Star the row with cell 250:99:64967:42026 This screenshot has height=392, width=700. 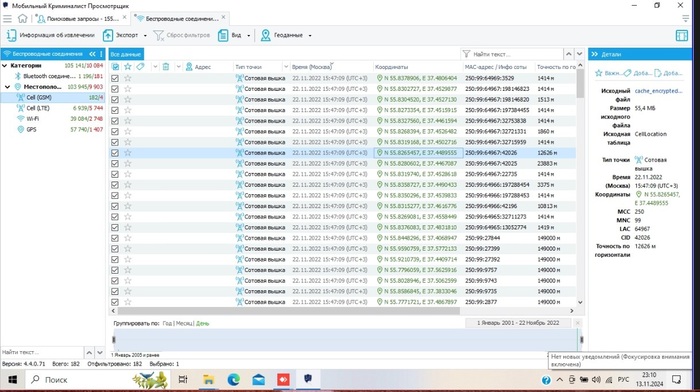(128, 153)
